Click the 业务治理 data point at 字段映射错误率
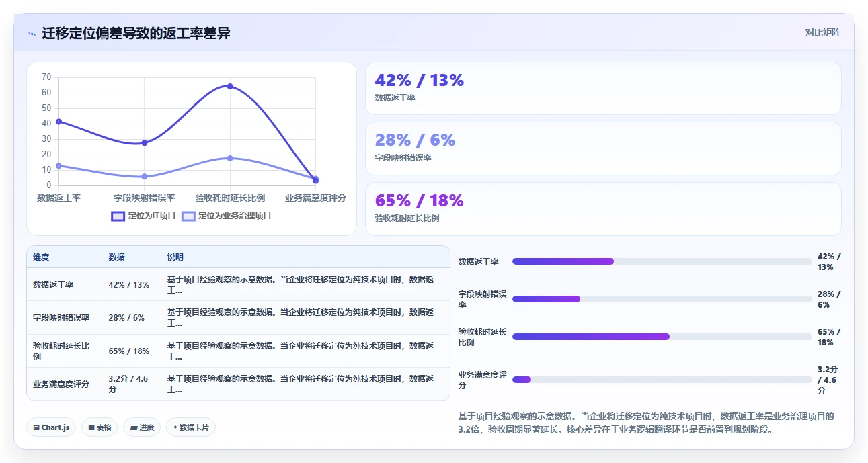The width and height of the screenshot is (868, 463). (x=145, y=177)
